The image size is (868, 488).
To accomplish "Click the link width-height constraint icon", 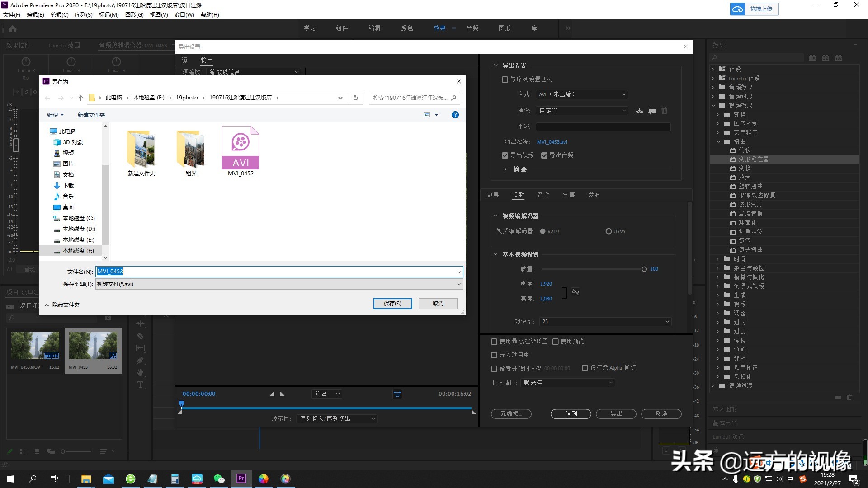I will tap(575, 292).
